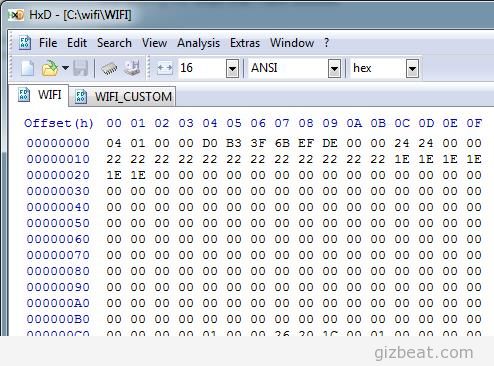Expand the Open file dropdown arrow
Viewport: 494px width, 366px height.
pos(65,68)
